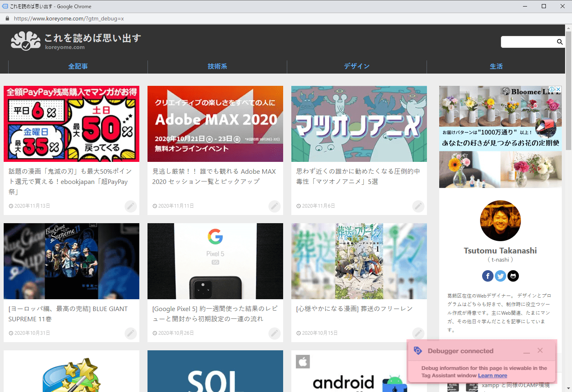
Task: Click the search magnifier icon
Action: click(560, 42)
